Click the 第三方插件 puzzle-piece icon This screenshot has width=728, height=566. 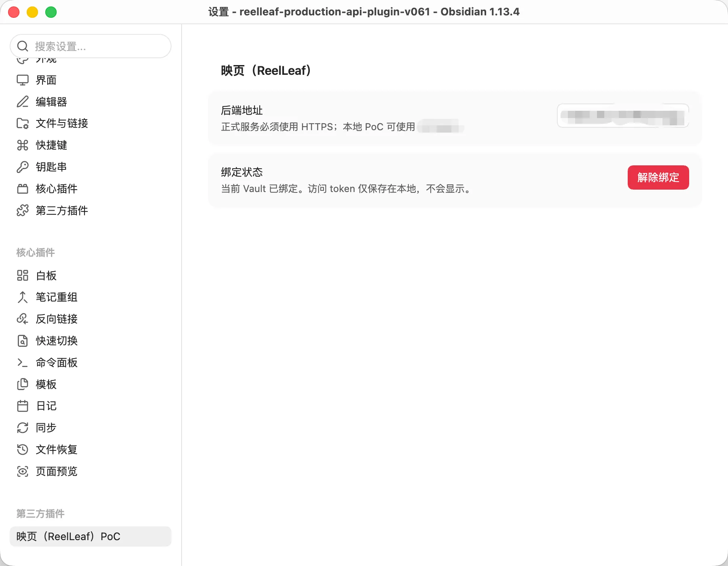point(23,210)
